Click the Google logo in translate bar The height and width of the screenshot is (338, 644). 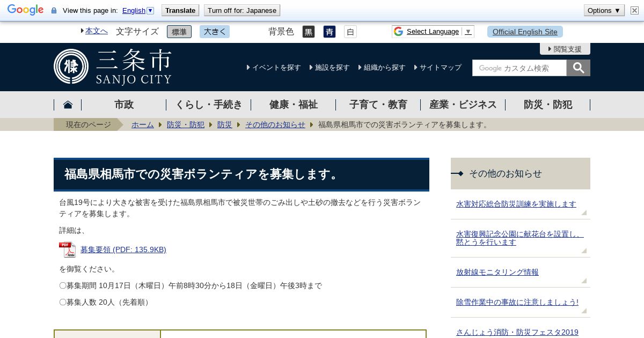coord(25,10)
